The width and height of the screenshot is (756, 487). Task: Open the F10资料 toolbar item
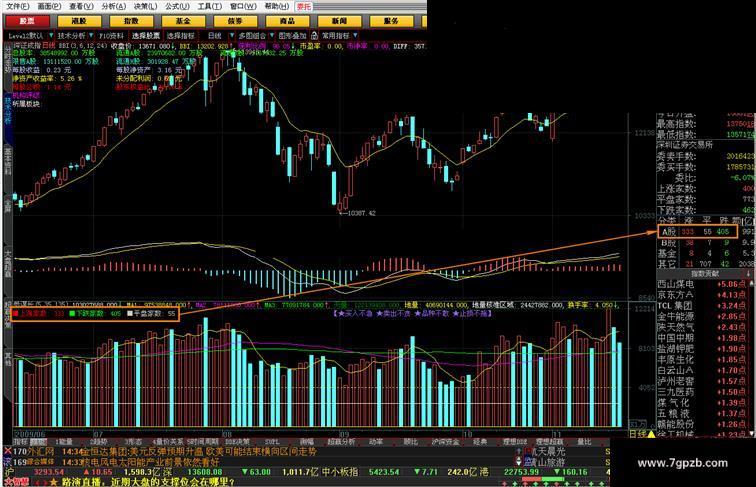click(111, 36)
